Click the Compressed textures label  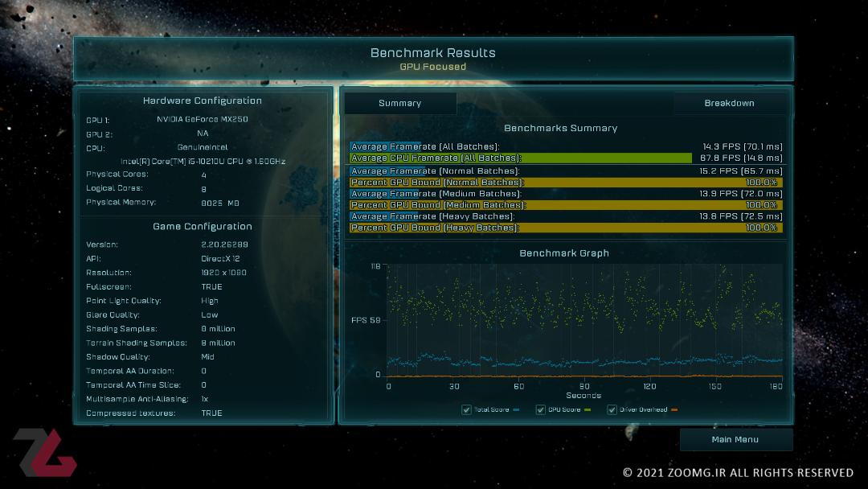pos(131,413)
